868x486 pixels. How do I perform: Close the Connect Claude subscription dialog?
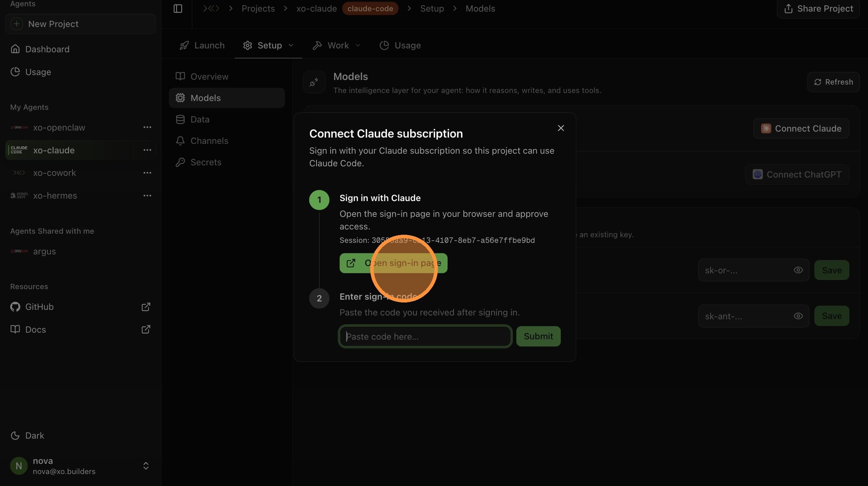click(561, 128)
